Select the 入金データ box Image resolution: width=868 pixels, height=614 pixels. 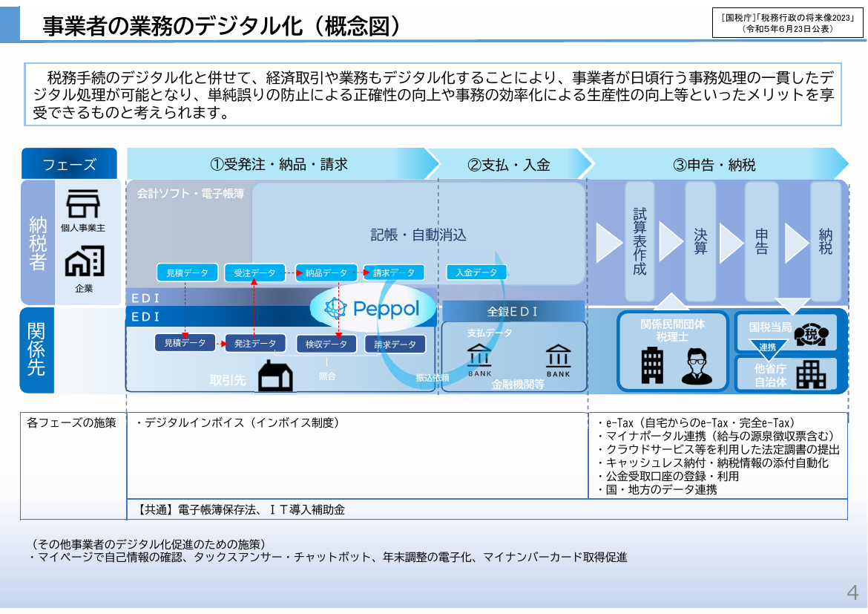pyautogui.click(x=476, y=272)
